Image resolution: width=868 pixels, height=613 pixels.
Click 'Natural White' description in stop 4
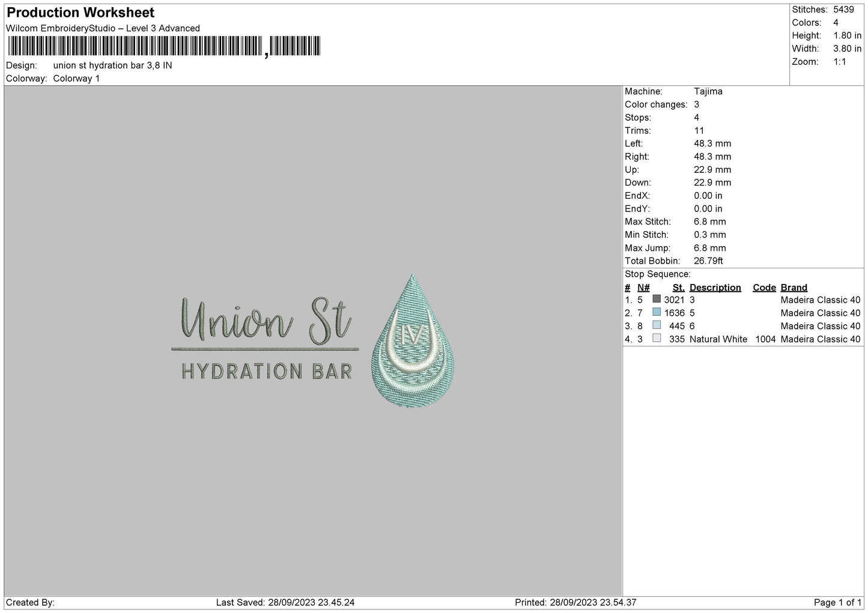coord(718,339)
